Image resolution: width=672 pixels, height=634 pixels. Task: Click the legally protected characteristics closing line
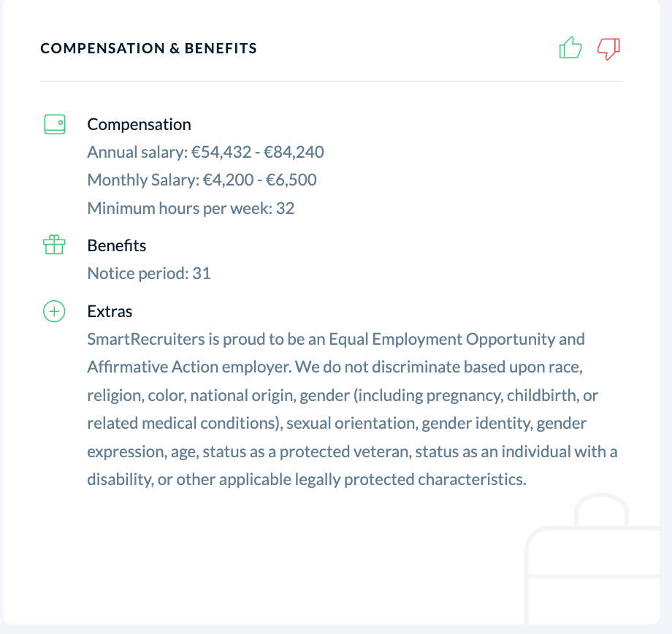pos(307,480)
